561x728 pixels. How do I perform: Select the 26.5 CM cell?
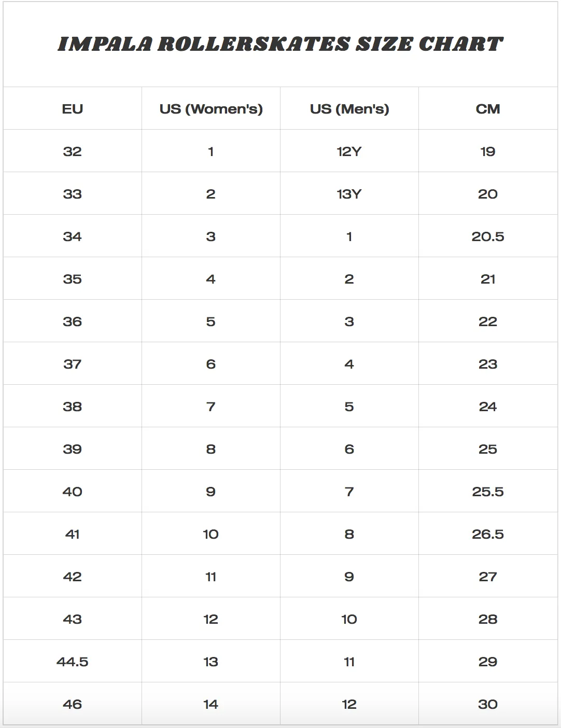click(488, 534)
